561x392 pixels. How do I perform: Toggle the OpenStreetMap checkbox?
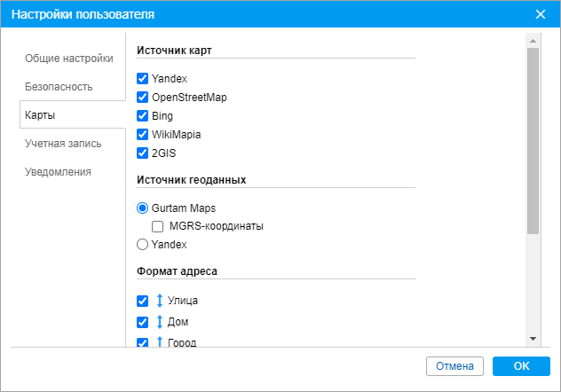tap(143, 98)
